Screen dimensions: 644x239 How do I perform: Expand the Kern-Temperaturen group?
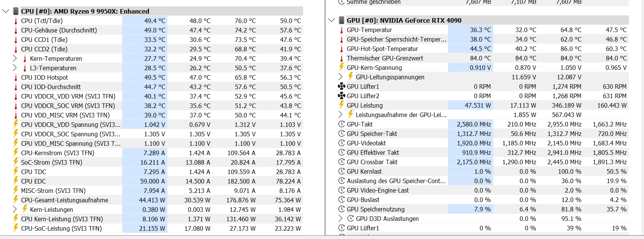click(x=15, y=58)
